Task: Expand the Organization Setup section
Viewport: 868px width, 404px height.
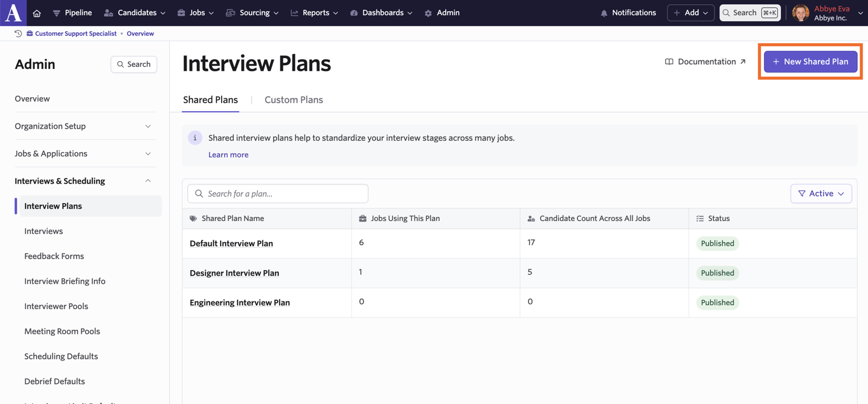Action: 85,126
